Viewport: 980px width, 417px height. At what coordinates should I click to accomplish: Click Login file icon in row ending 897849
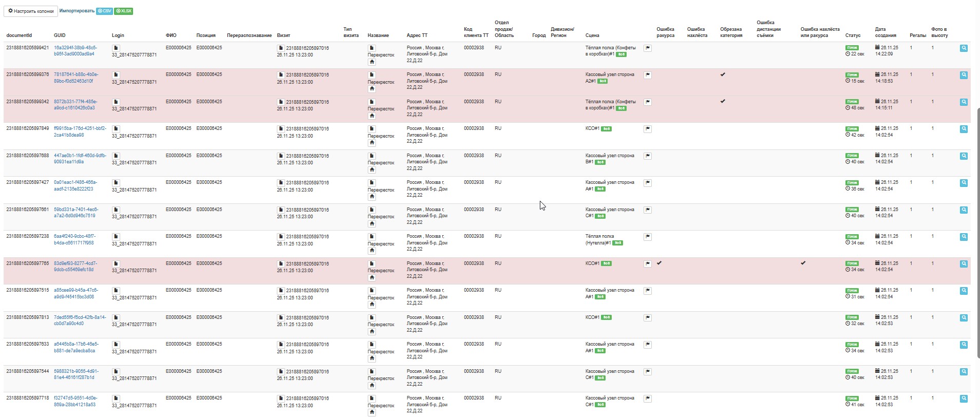coord(116,129)
